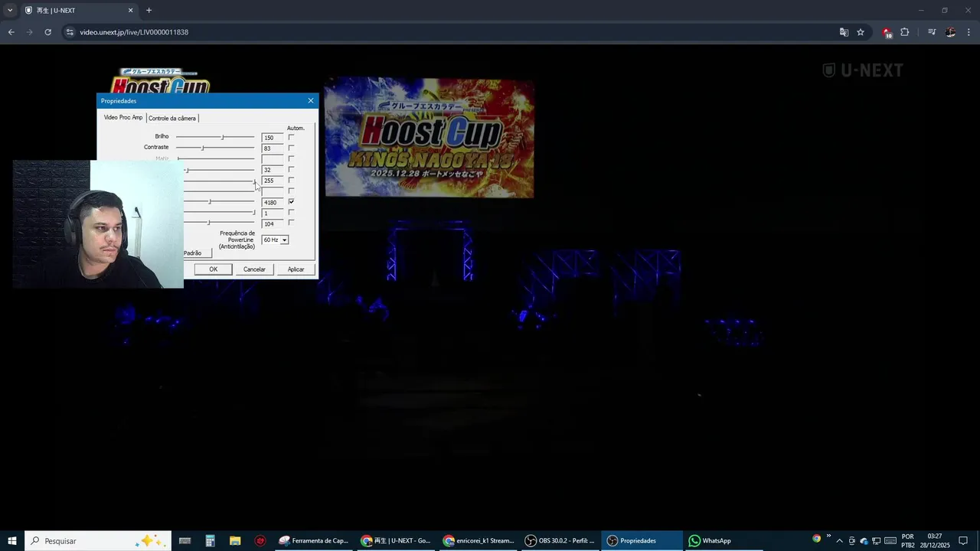The height and width of the screenshot is (551, 980).
Task: Click the address bar URL video.unext.jp
Action: (134, 32)
